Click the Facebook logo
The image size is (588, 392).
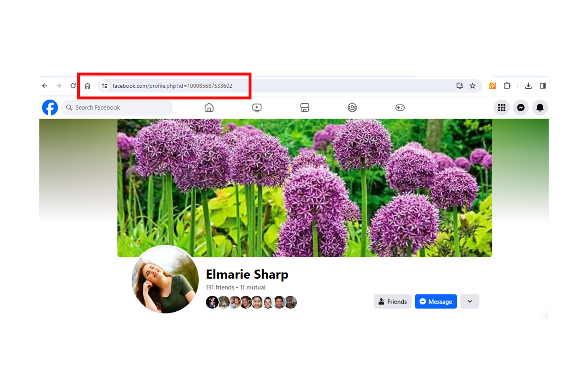point(50,107)
